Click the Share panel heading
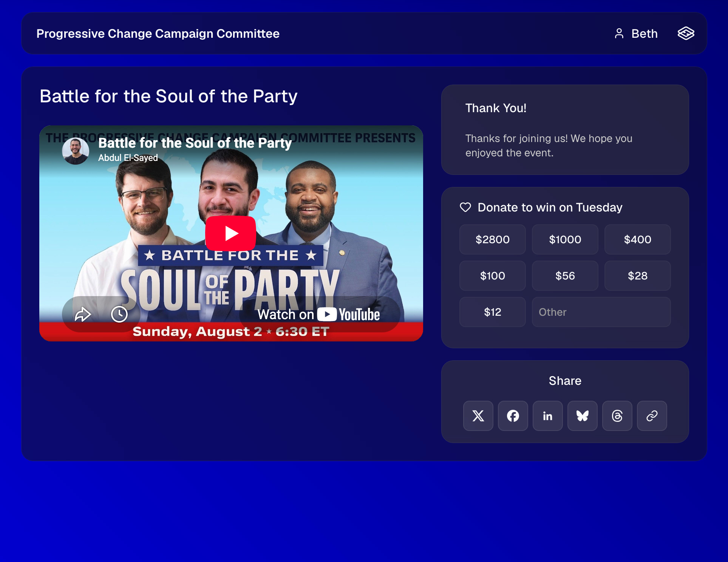728x562 pixels. tap(565, 381)
